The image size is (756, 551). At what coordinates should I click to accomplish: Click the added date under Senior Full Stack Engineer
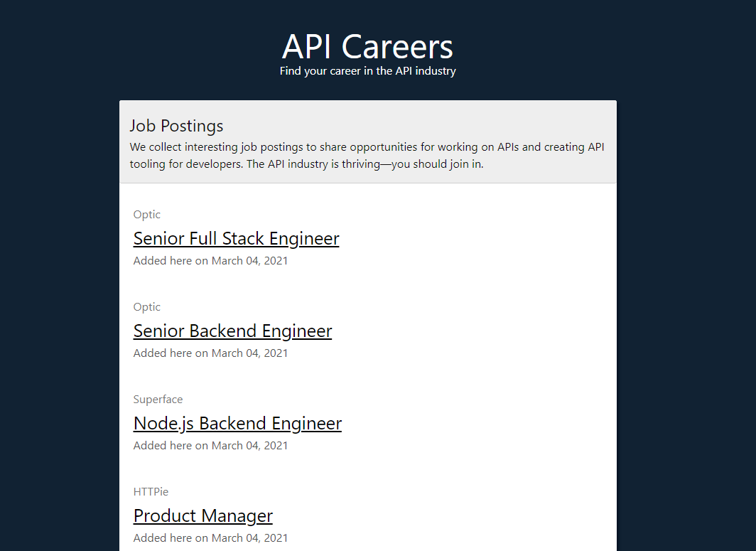pyautogui.click(x=211, y=260)
